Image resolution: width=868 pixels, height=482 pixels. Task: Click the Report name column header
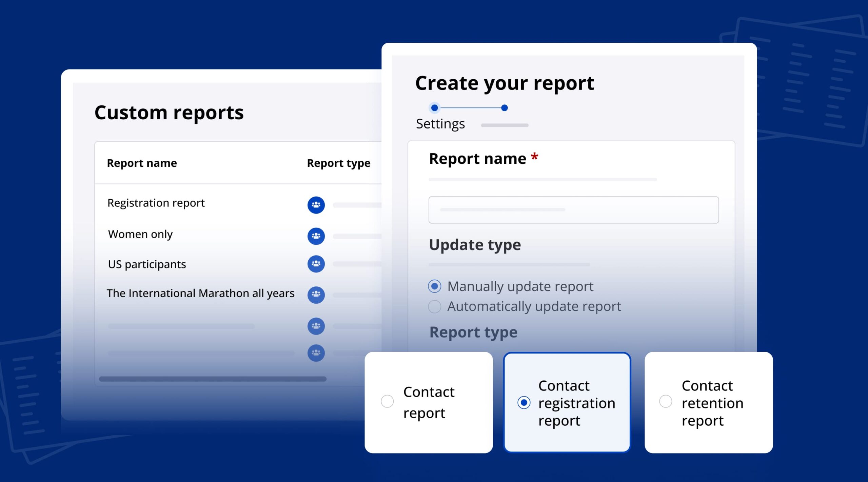(x=142, y=163)
